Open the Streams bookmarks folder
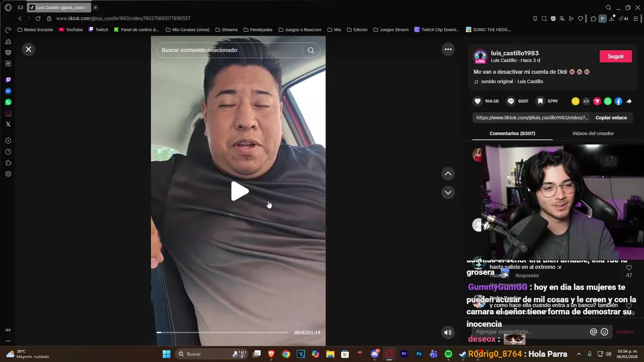Viewport: 644px width, 362px height. [x=226, y=30]
